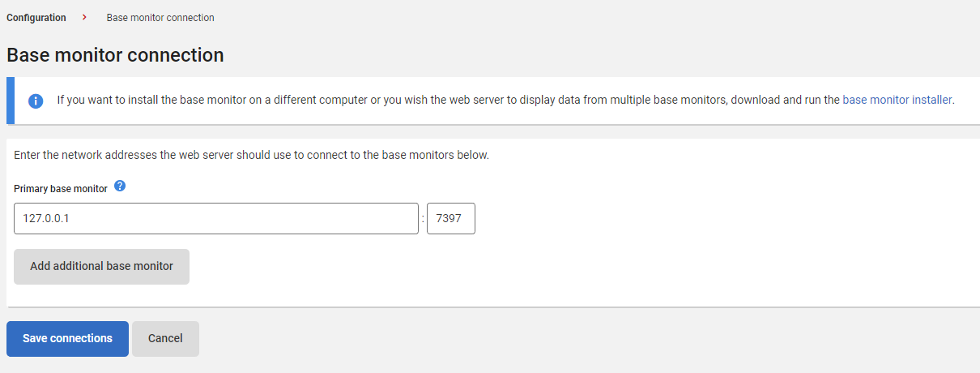Click empty space right of the port field

(x=688, y=218)
